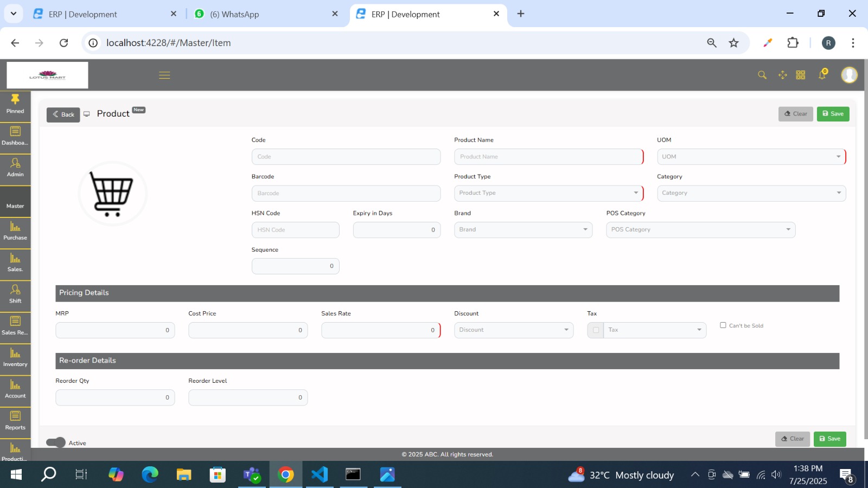Click the Product Name input field
Viewport: 868px width, 488px height.
548,157
